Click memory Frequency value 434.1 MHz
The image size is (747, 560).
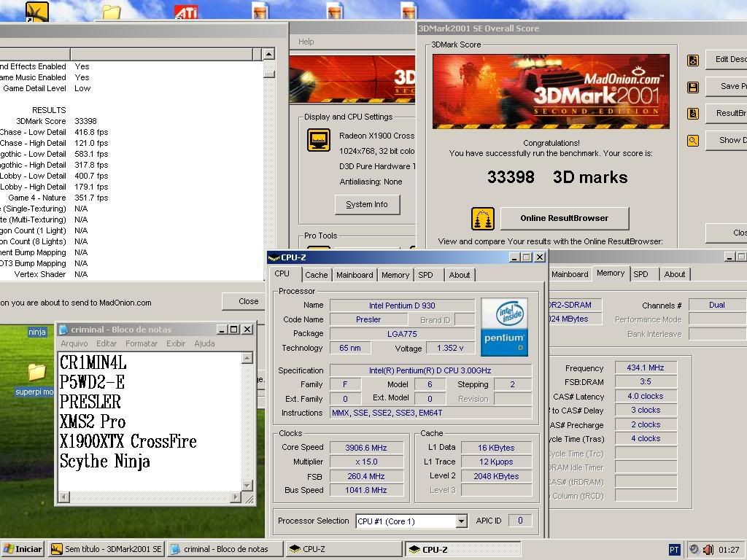646,367
